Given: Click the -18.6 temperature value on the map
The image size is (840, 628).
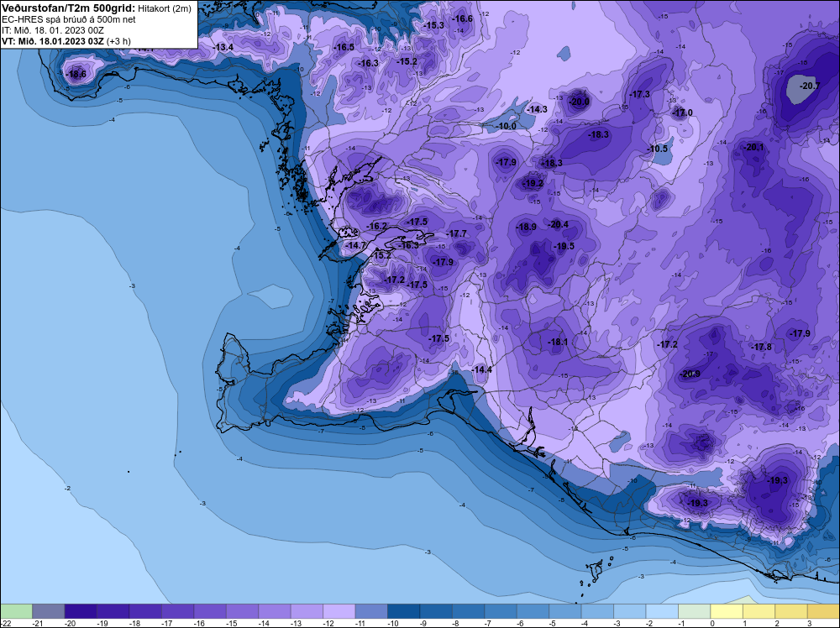Looking at the screenshot, I should [76, 74].
